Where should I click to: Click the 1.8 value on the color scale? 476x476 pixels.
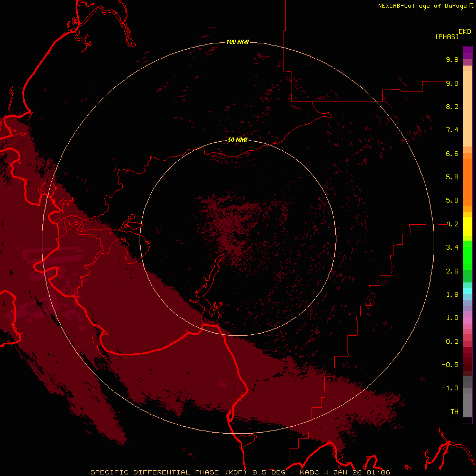coord(452,295)
